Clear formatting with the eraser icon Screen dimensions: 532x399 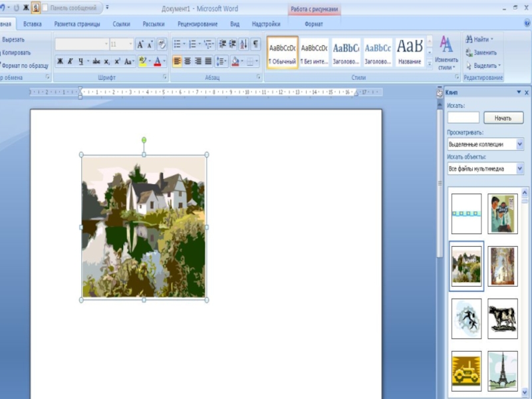coord(162,45)
